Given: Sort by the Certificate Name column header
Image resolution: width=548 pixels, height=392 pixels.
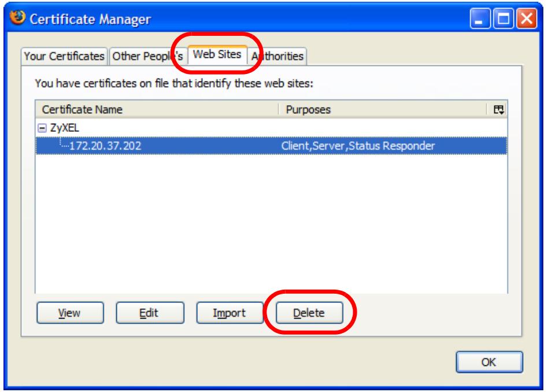Looking at the screenshot, I should (x=157, y=109).
